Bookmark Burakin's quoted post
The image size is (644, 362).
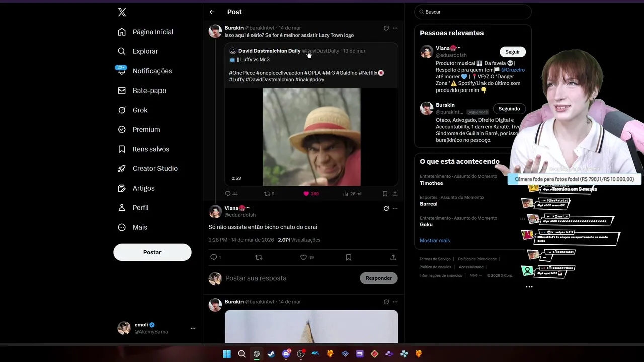[x=385, y=194]
